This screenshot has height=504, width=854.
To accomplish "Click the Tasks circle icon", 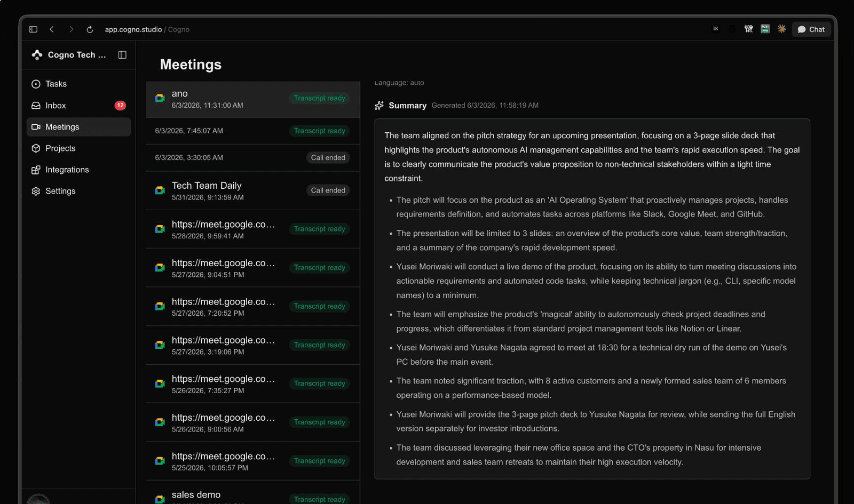I will (x=36, y=84).
